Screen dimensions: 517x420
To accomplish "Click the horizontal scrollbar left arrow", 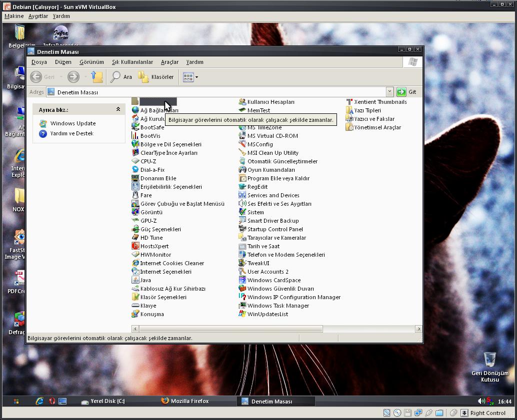I will coord(135,329).
